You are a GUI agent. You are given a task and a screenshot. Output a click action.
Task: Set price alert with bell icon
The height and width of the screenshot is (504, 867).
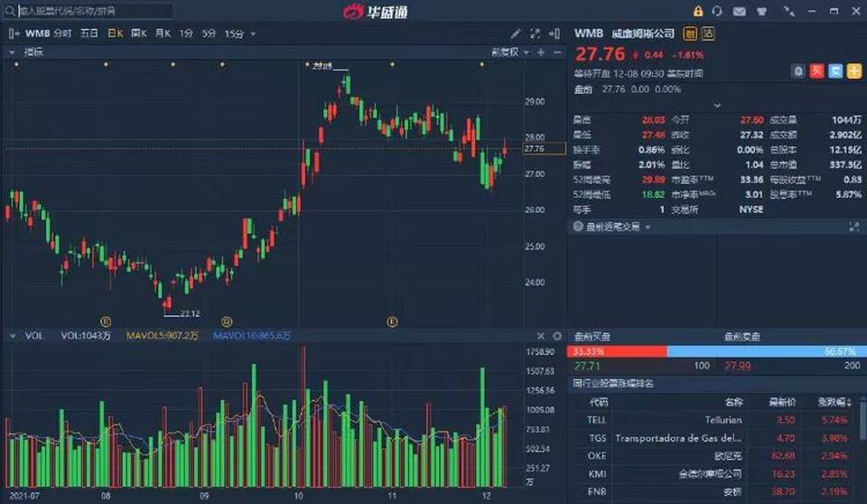coord(797,70)
